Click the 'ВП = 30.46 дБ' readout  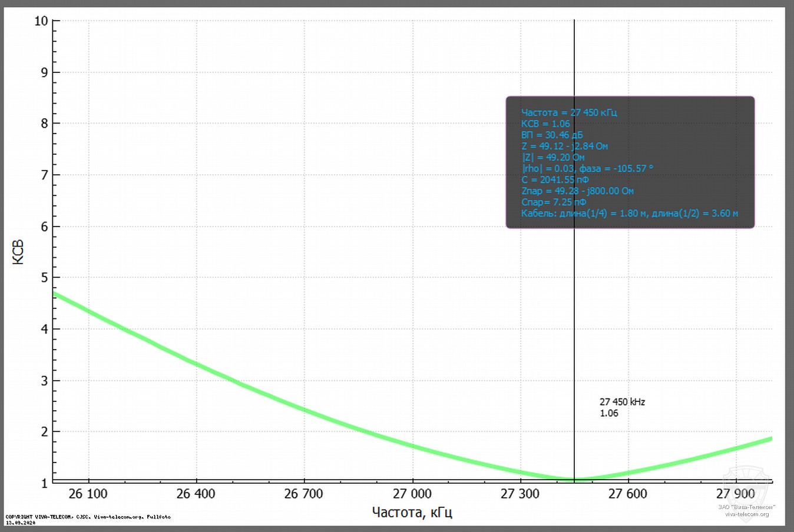pos(552,135)
